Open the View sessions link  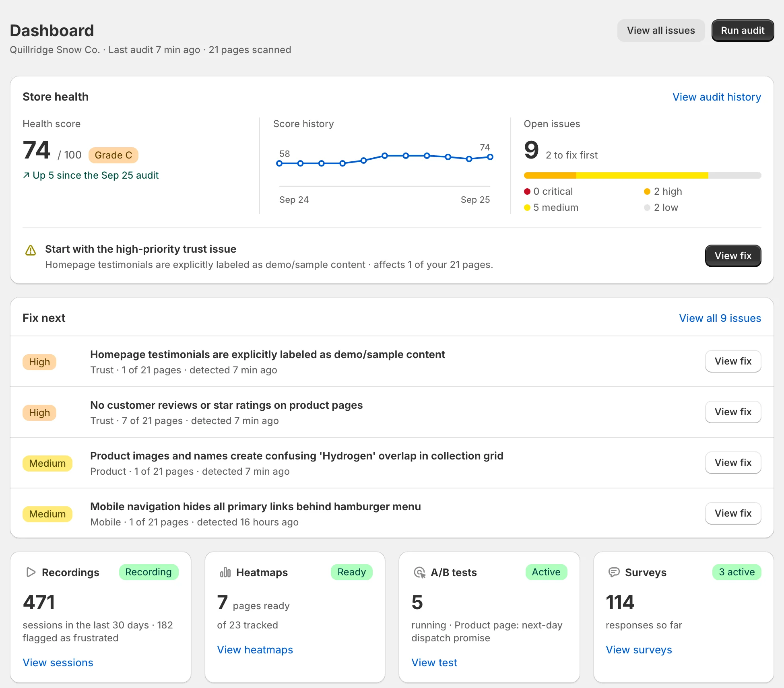pyautogui.click(x=58, y=663)
